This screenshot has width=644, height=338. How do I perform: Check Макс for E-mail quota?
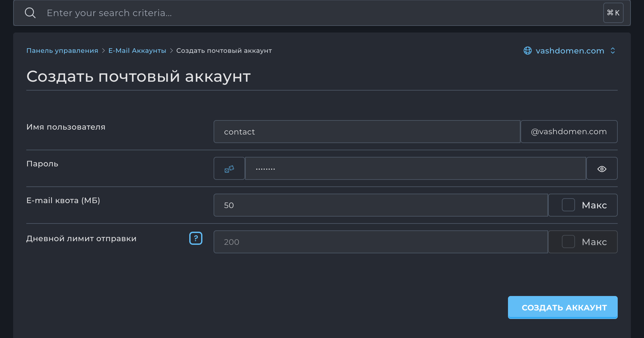point(568,205)
